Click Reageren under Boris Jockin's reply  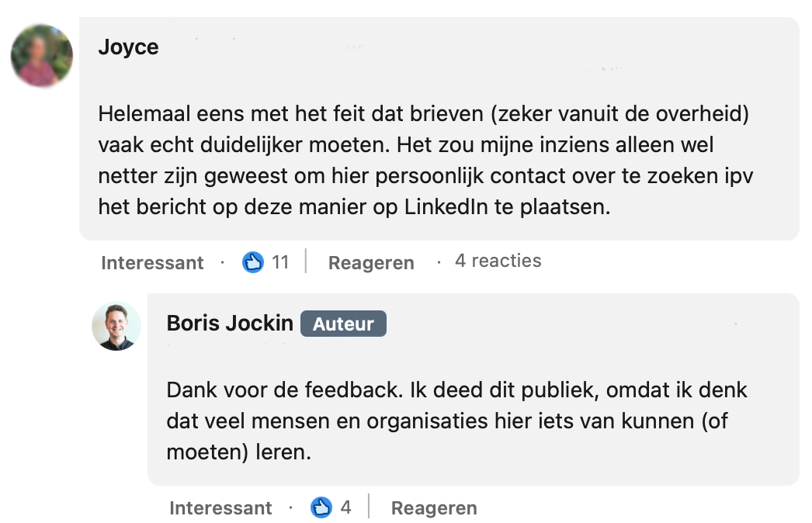(x=434, y=508)
